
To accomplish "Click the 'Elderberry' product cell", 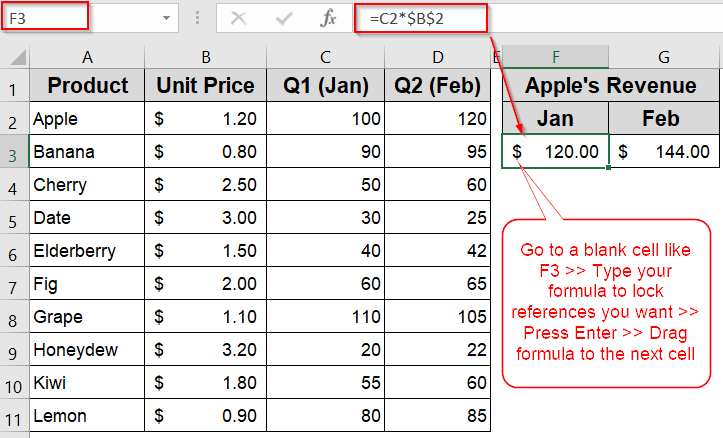I will coord(87,250).
